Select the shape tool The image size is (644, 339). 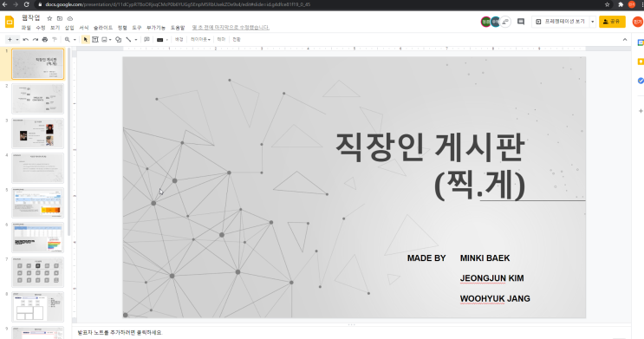tap(118, 39)
